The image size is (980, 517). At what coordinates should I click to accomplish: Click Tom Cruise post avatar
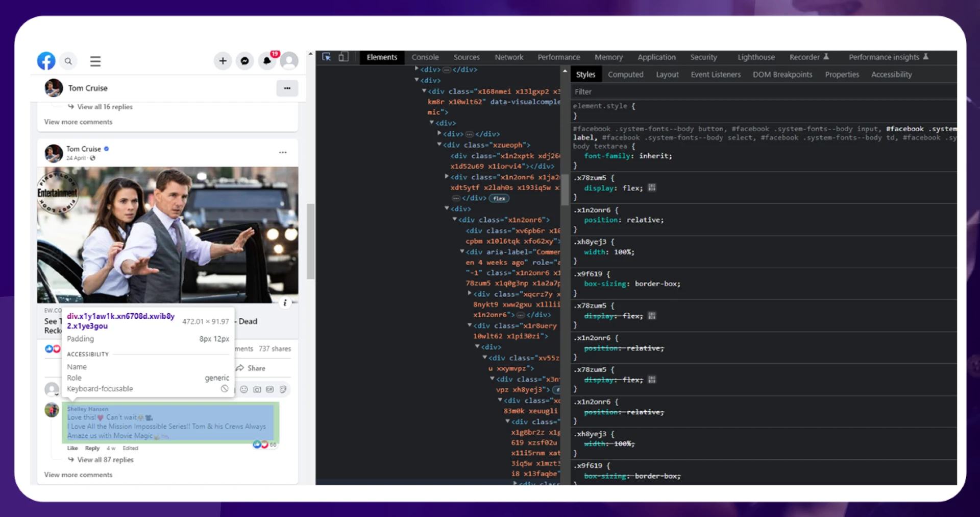[54, 153]
